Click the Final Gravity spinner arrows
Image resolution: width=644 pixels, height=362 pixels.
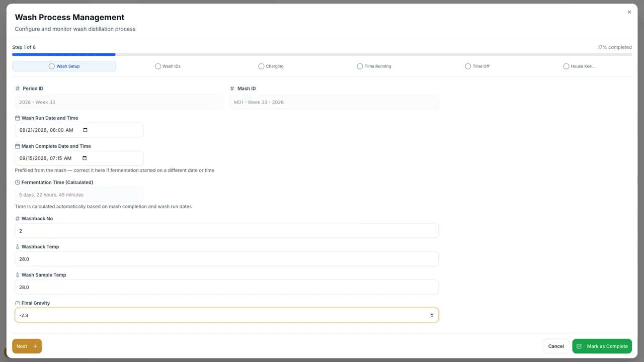click(x=432, y=315)
